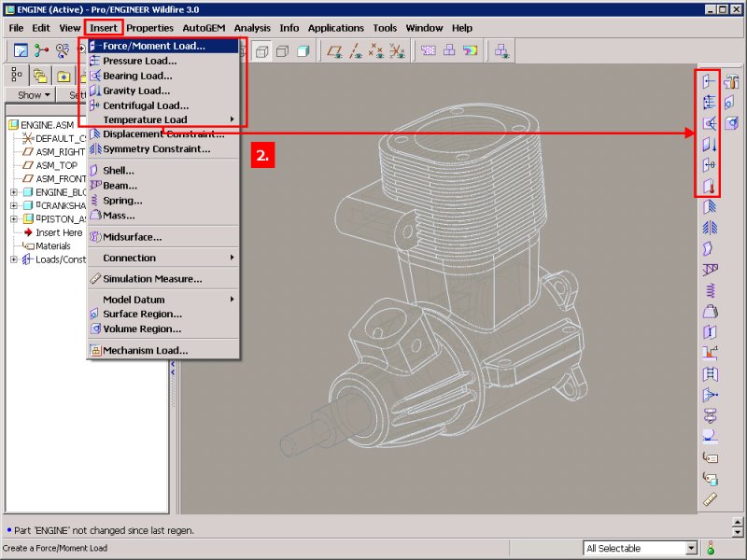Click message area scroll up arrow
Screen dimensions: 747x560
click(x=738, y=523)
